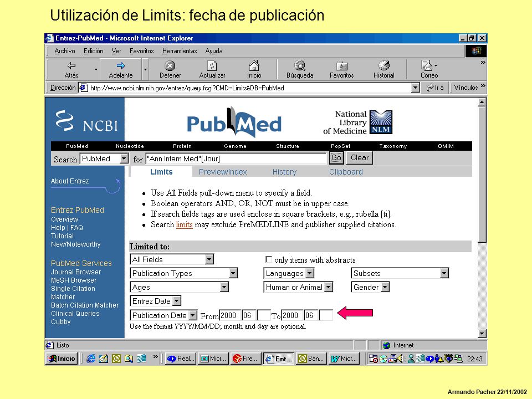Open the Human or Animal dropdown
The height and width of the screenshot is (399, 532).
pos(298,287)
